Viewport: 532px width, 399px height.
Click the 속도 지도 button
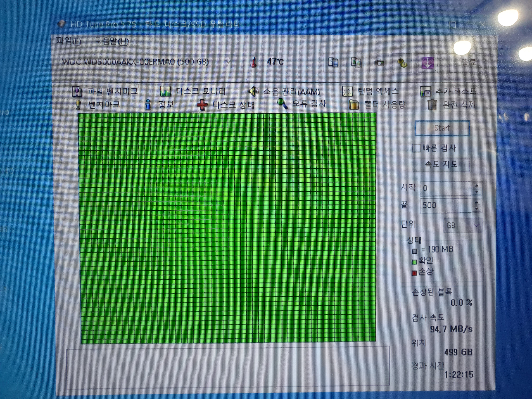tap(441, 165)
